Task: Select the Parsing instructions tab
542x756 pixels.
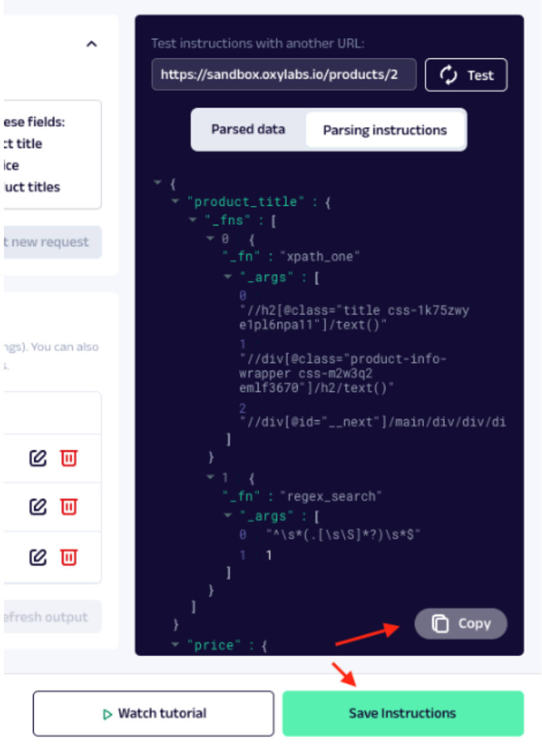Action: (385, 130)
